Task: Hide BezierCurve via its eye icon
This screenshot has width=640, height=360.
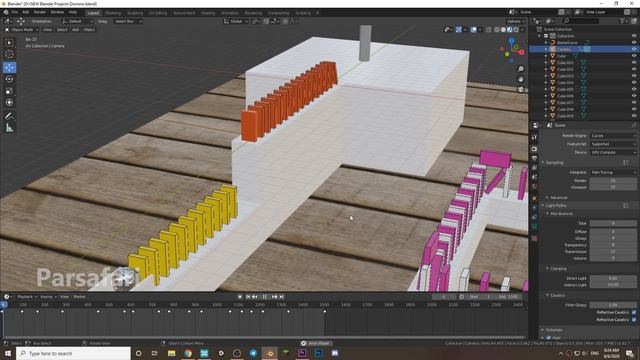Action: pyautogui.click(x=634, y=42)
